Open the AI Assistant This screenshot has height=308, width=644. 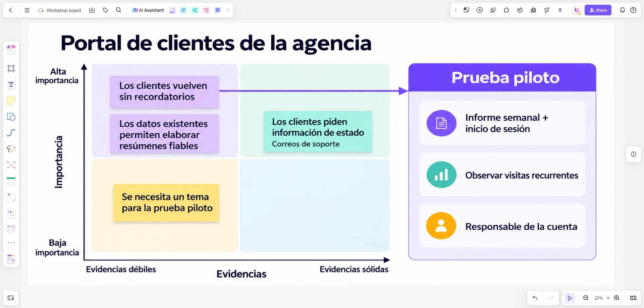pyautogui.click(x=148, y=10)
